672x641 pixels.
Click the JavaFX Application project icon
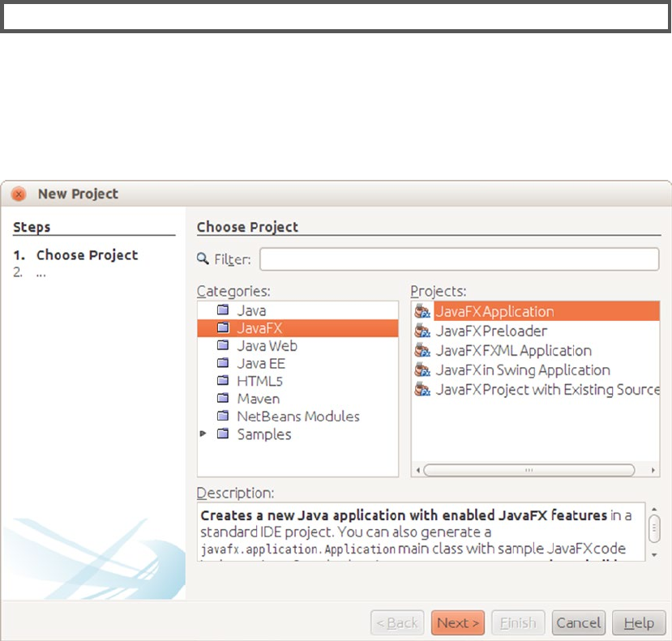(422, 311)
